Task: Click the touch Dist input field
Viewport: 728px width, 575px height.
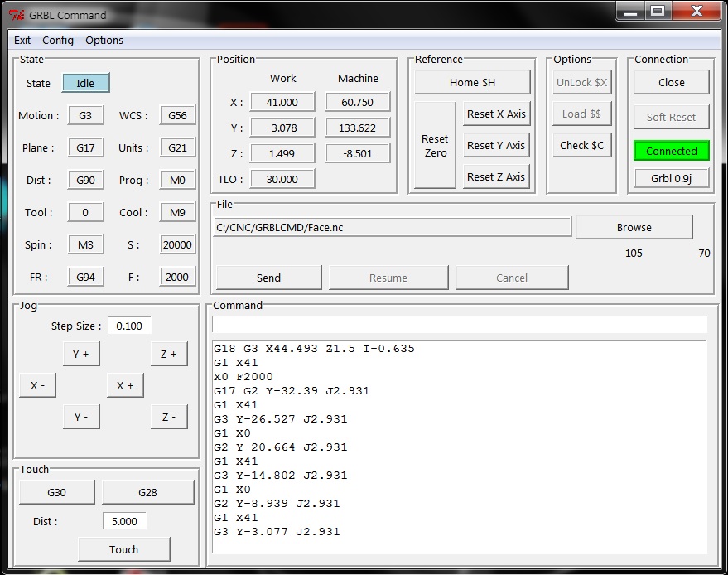Action: (124, 522)
